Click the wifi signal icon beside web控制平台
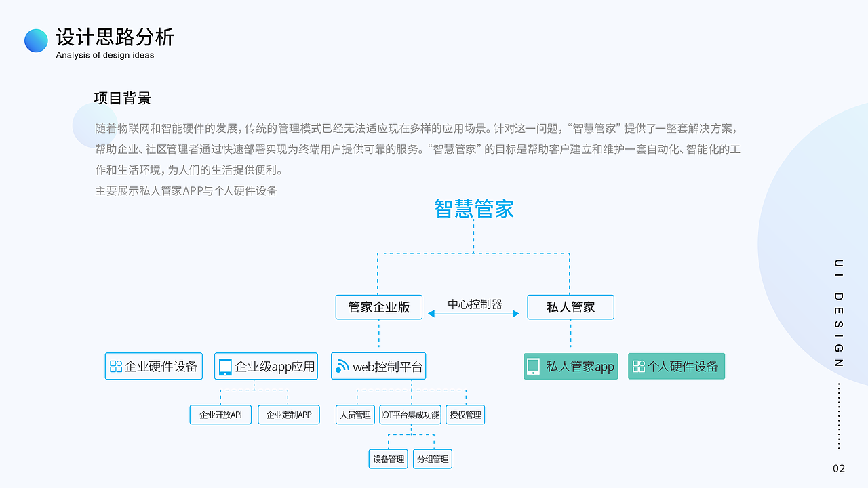The image size is (868, 488). [x=342, y=367]
